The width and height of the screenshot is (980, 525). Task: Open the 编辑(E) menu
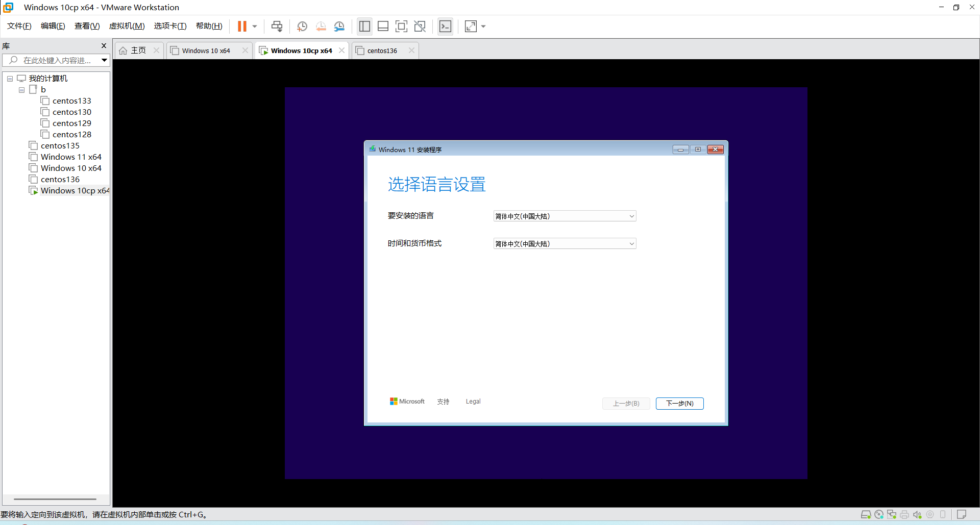[53, 26]
